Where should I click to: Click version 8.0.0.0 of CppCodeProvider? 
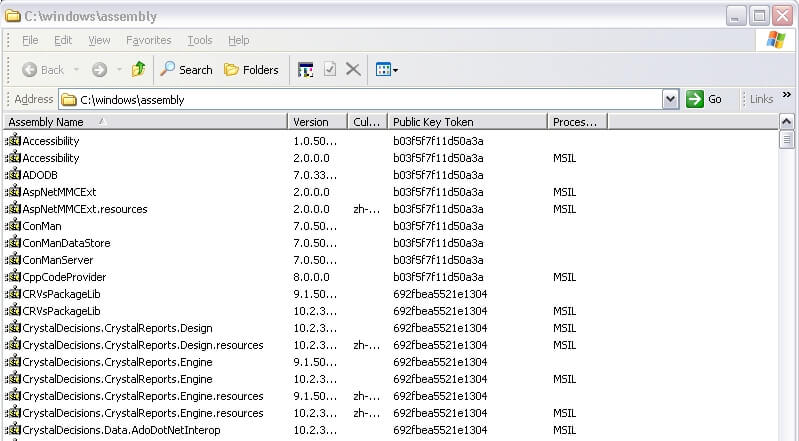click(311, 277)
